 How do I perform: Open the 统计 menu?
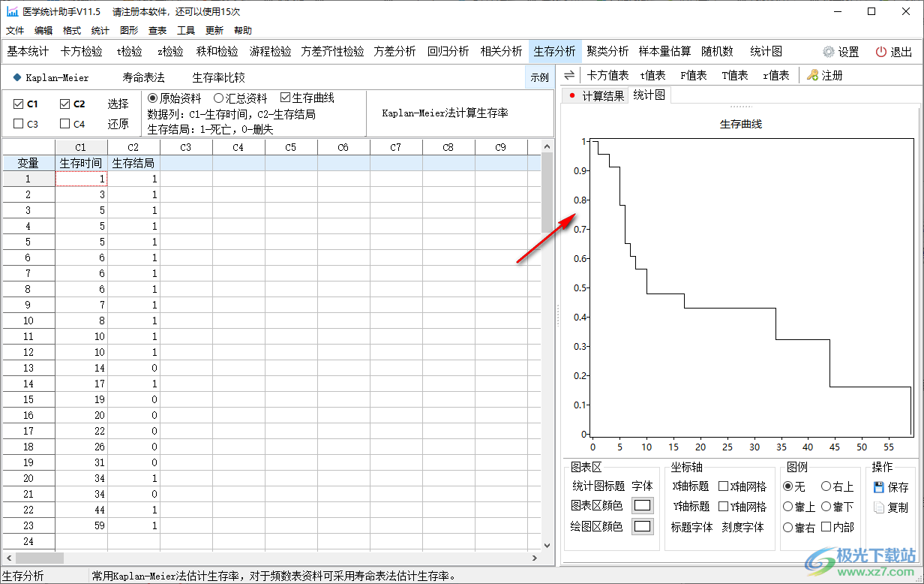[100, 31]
